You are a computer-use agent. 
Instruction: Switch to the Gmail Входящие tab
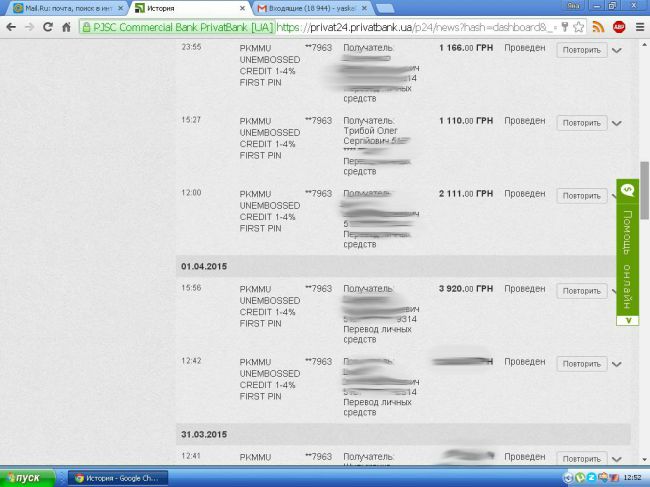click(x=305, y=8)
